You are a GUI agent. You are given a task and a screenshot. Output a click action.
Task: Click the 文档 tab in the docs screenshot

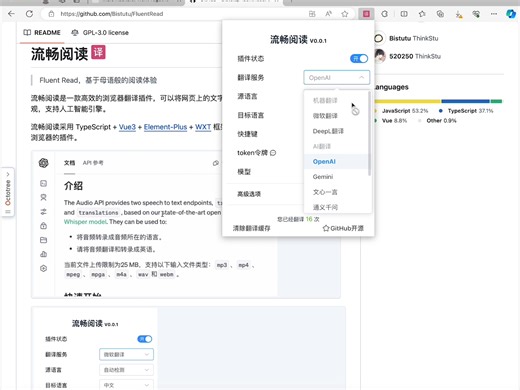(x=69, y=163)
